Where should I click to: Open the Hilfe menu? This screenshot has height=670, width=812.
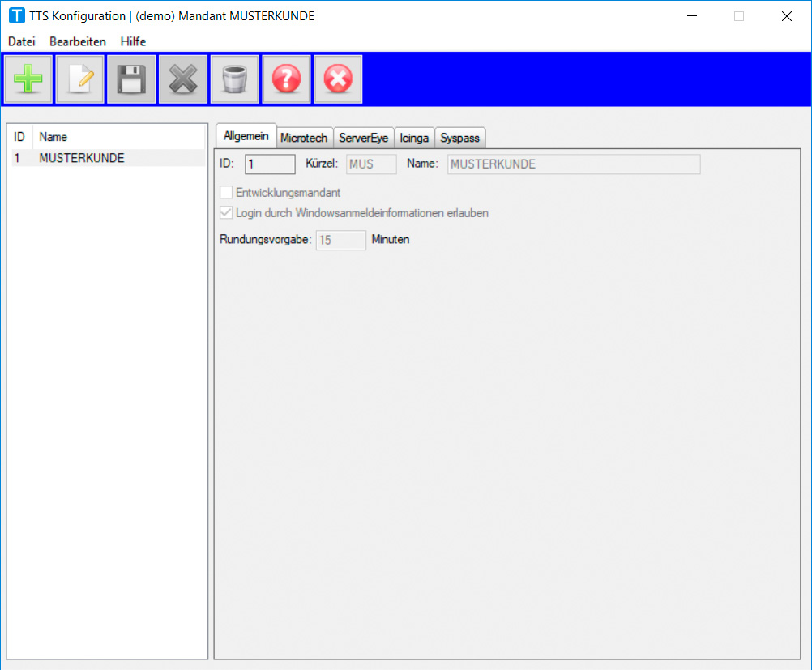(x=133, y=41)
